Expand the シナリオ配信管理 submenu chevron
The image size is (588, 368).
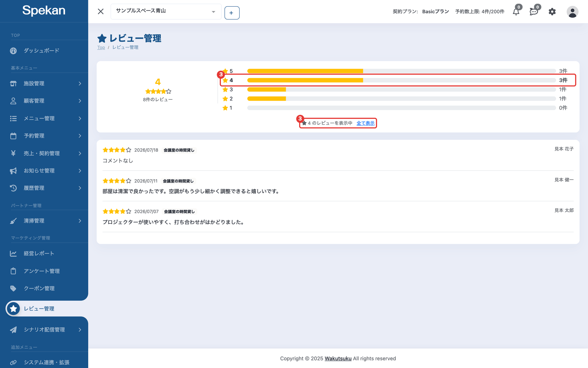(80, 330)
